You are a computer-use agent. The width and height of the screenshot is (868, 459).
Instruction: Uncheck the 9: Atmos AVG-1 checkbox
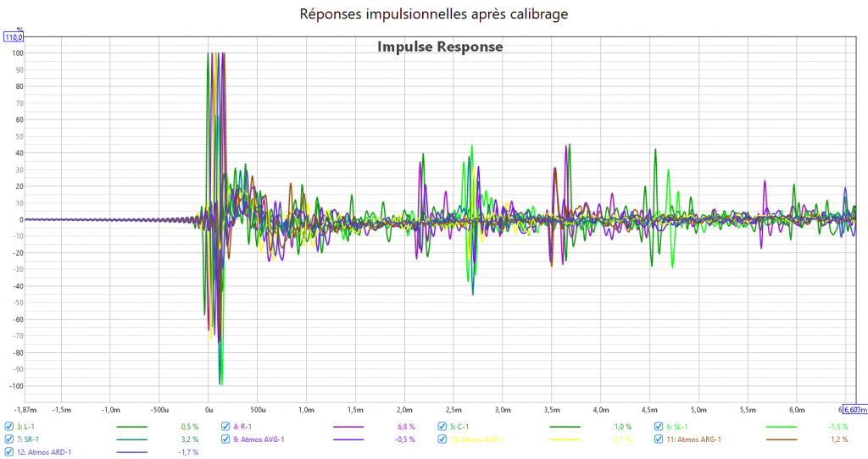pos(226,440)
